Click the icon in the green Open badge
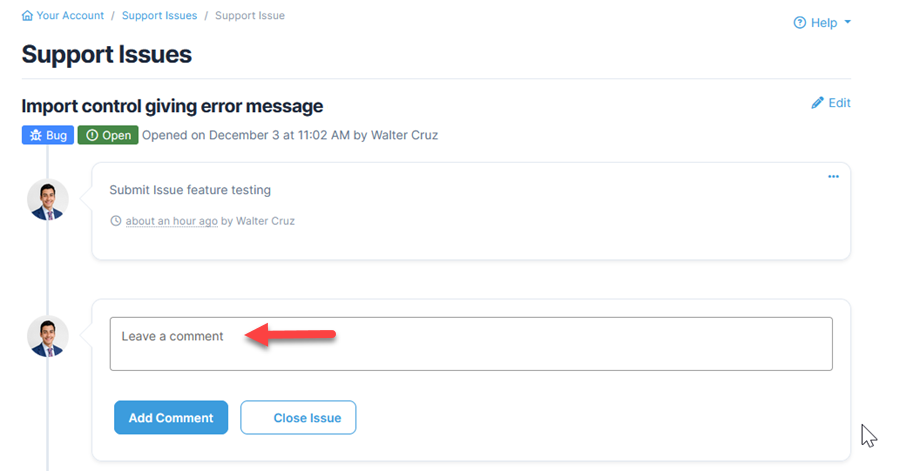900x471 pixels. click(x=91, y=135)
